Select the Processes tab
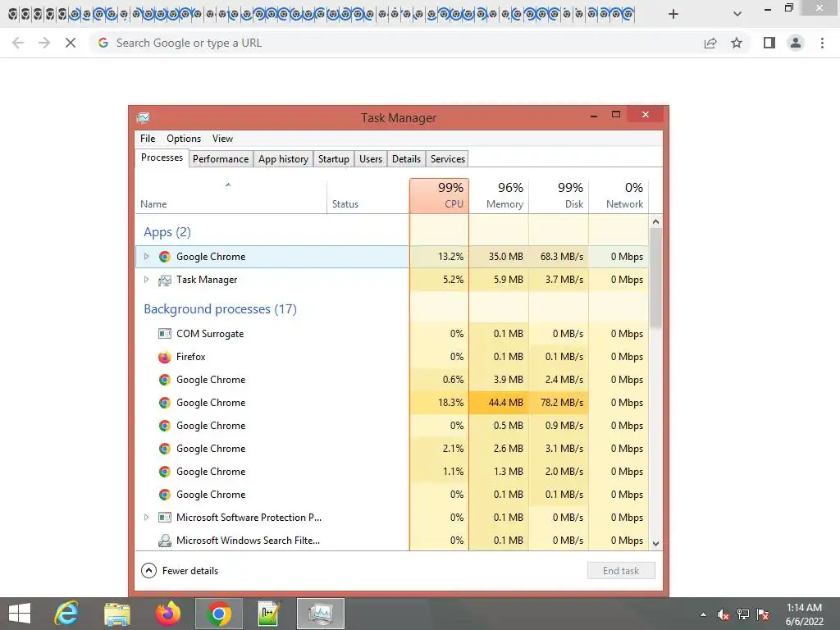The width and height of the screenshot is (840, 630). (x=162, y=157)
